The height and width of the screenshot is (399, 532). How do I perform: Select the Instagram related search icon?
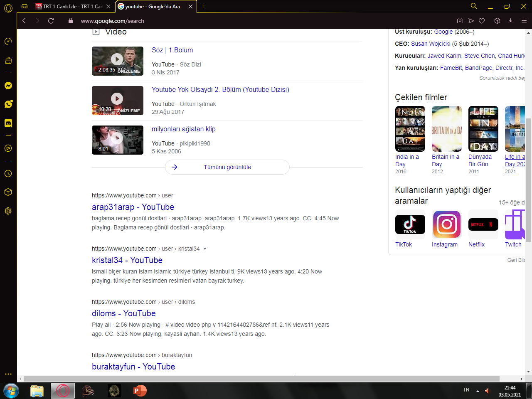447,224
